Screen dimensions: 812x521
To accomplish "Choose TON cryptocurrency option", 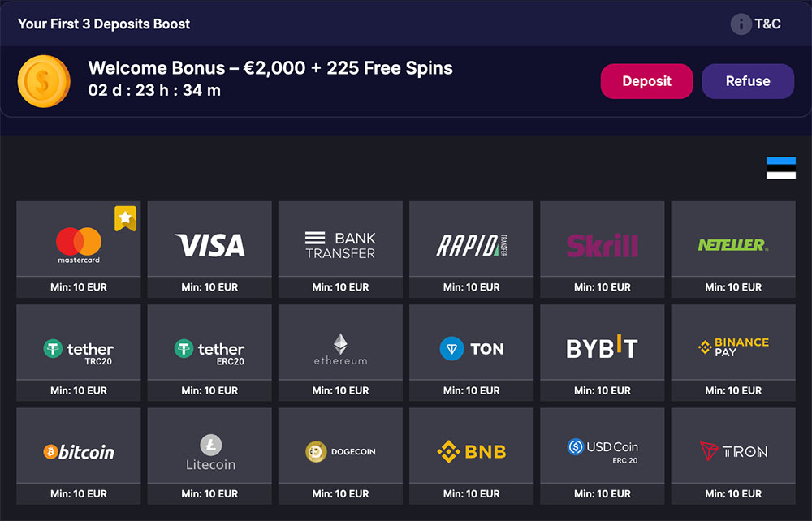I will (471, 349).
